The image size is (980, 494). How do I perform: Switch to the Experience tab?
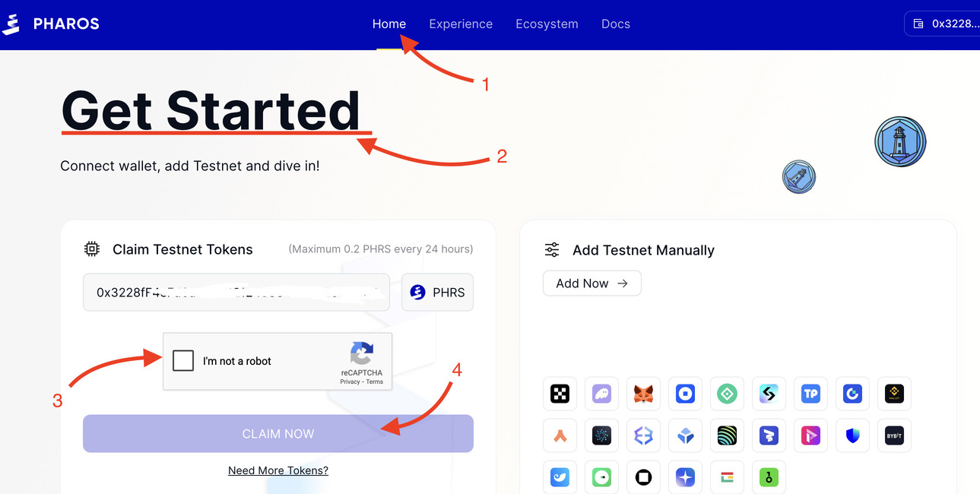461,24
